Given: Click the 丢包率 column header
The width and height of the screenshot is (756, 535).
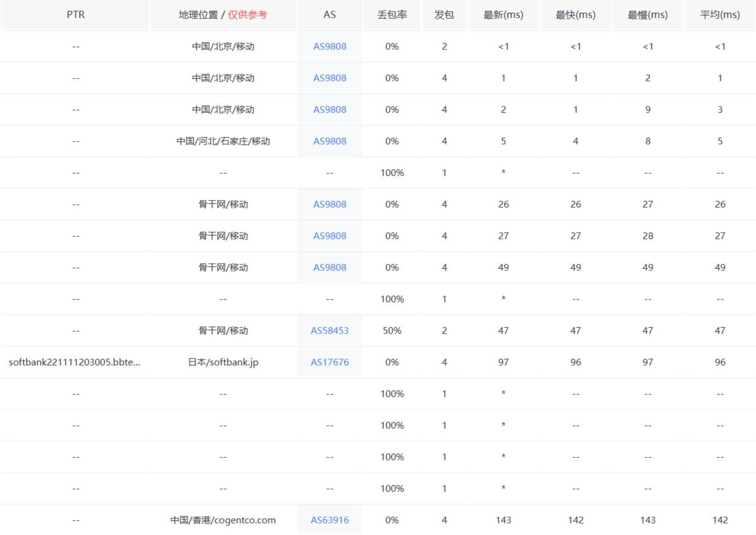Looking at the screenshot, I should tap(392, 15).
